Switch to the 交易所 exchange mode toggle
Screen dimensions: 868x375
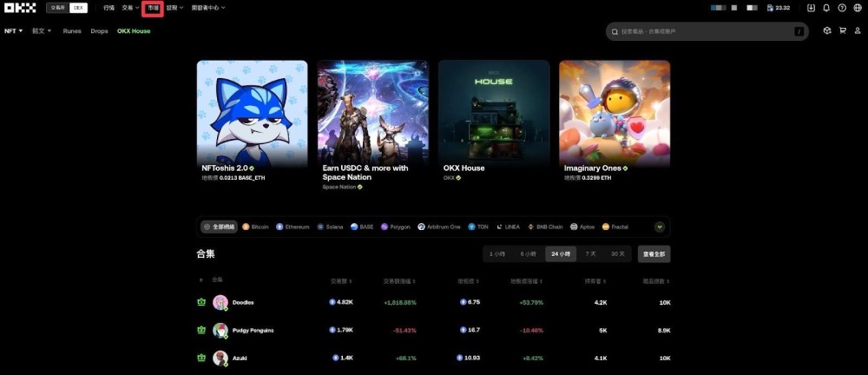click(x=57, y=8)
